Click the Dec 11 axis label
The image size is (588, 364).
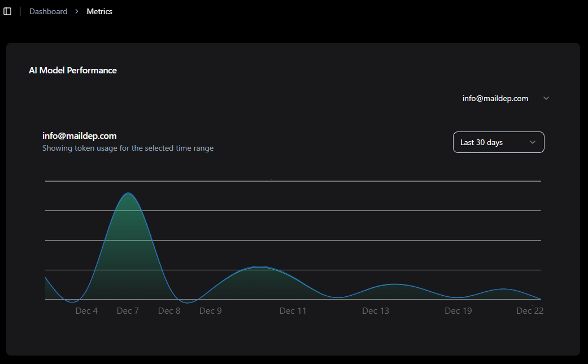tap(293, 311)
